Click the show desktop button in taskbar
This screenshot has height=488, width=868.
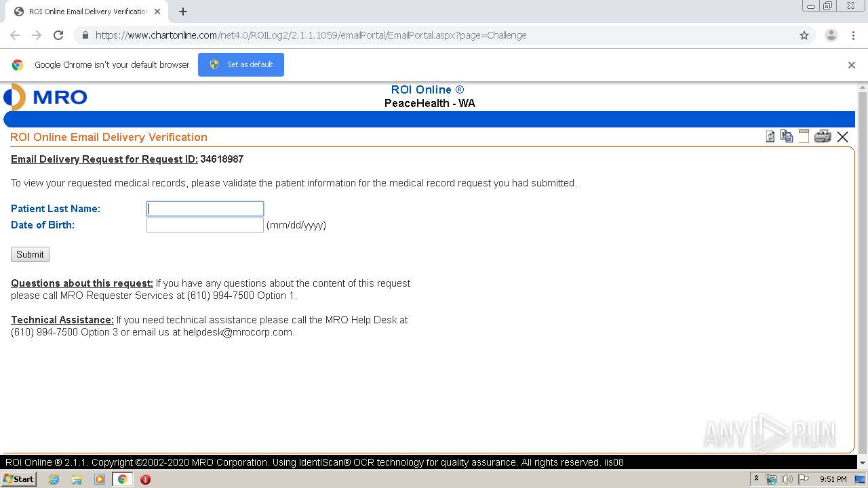coord(860,479)
